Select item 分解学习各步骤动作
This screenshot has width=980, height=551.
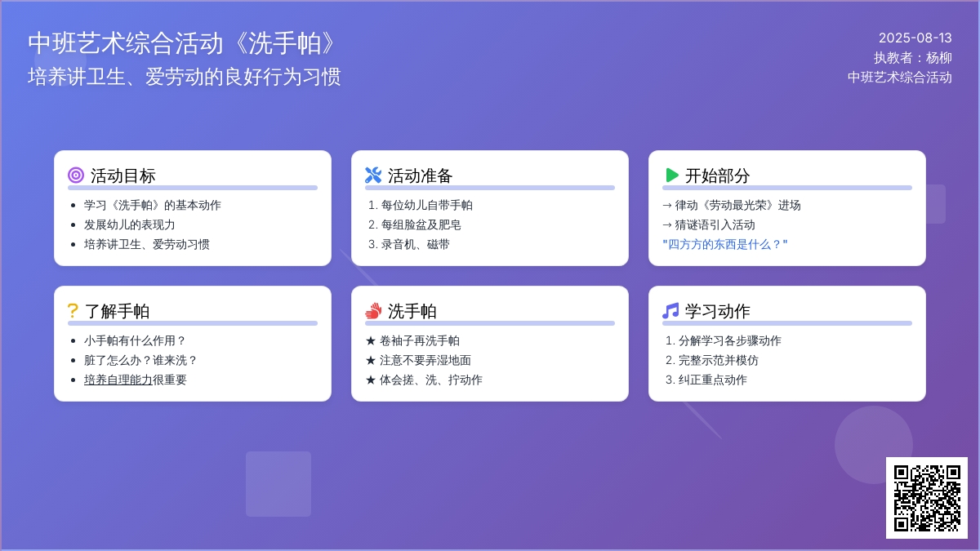[730, 340]
